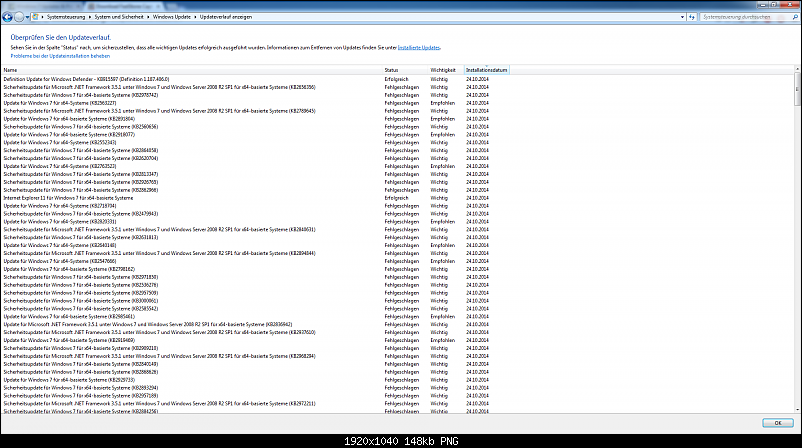Sort list by the 'Name' column header
Viewport: 802px width, 448px height.
point(11,70)
